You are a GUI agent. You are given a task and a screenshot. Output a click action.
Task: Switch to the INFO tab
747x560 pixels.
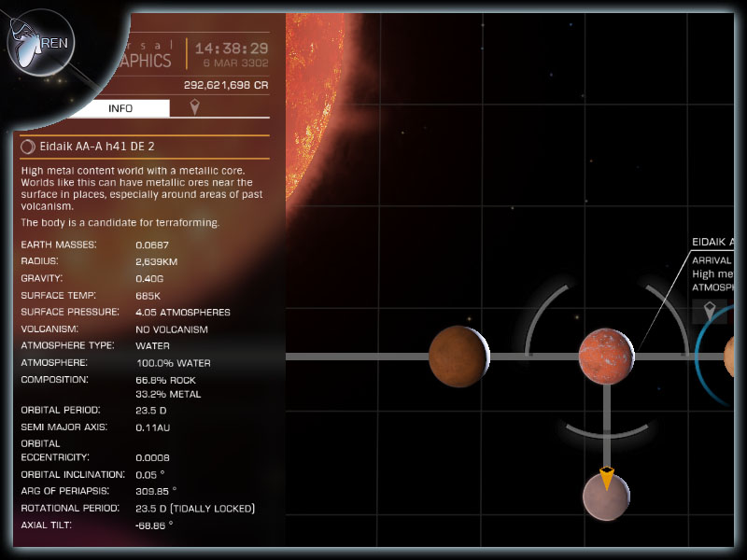tap(120, 108)
